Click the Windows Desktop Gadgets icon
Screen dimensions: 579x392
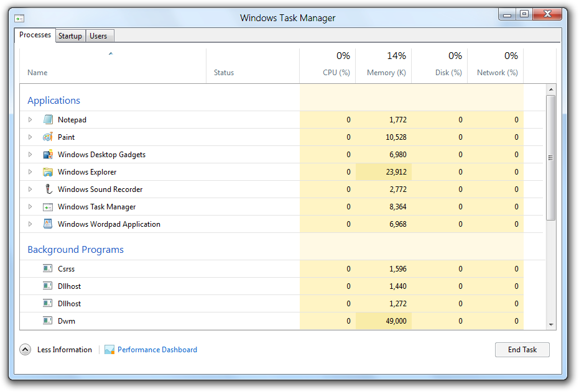[x=48, y=154]
